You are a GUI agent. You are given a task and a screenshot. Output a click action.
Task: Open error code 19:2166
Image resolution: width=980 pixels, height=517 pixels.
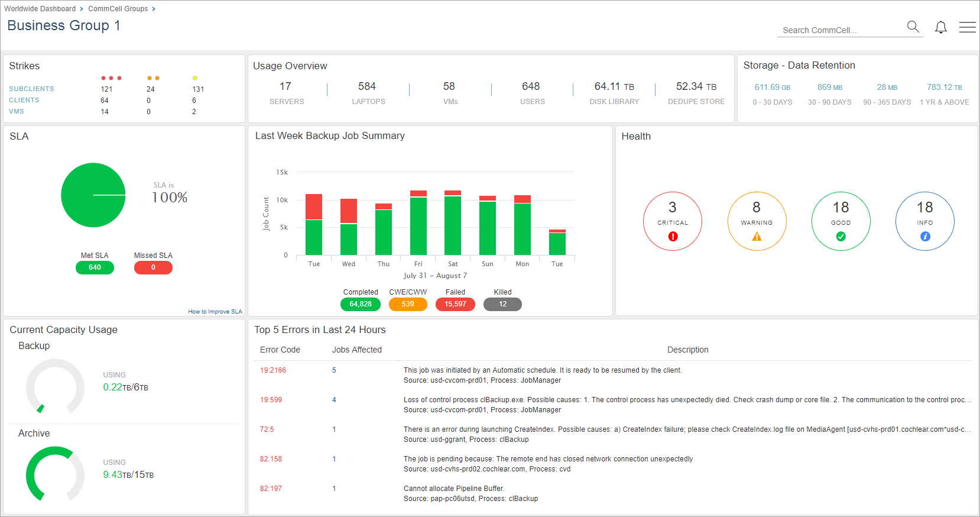click(272, 370)
